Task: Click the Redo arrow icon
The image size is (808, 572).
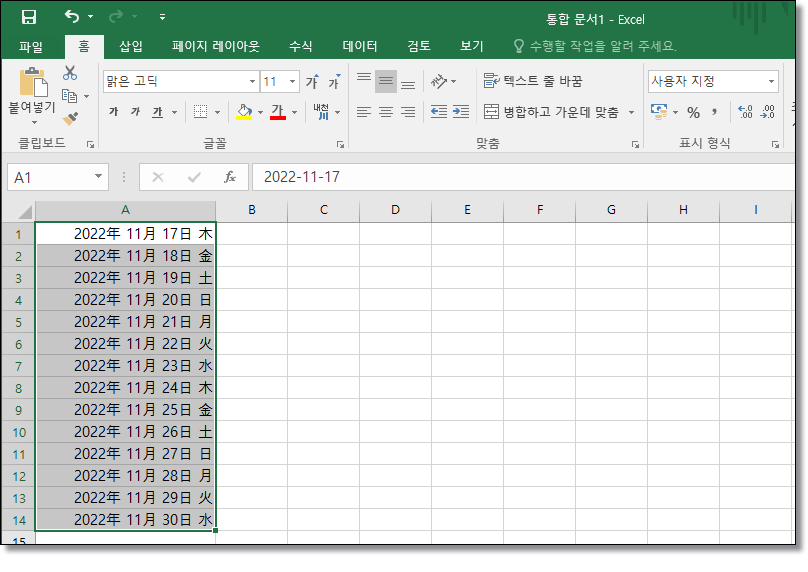Action: [115, 16]
